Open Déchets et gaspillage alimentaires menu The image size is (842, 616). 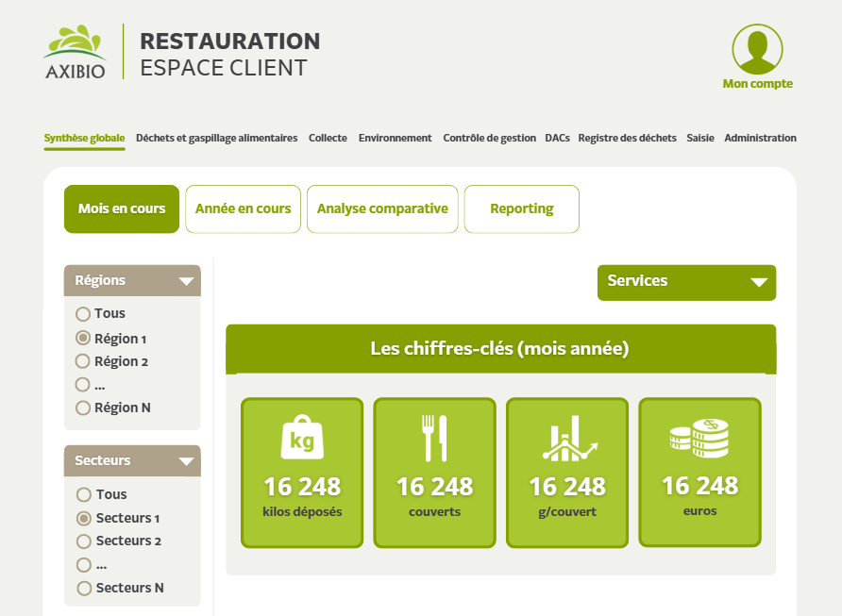point(216,138)
